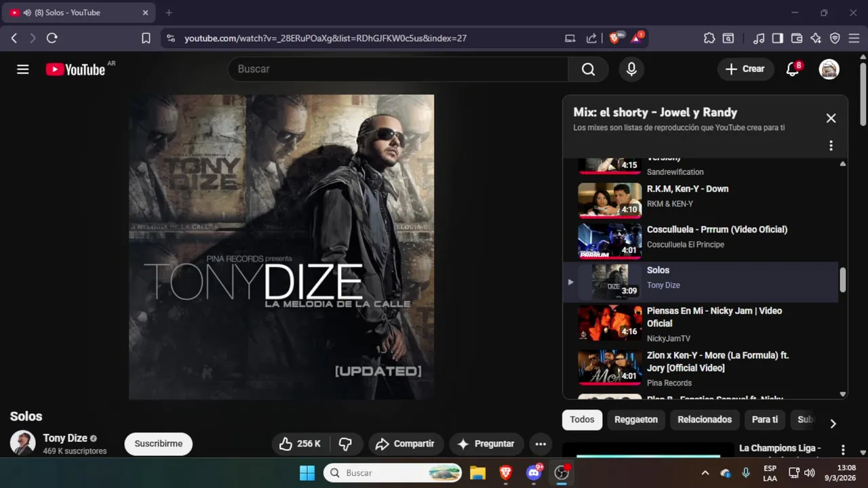The width and height of the screenshot is (868, 488).
Task: Close the Solos YouTube tab
Action: pyautogui.click(x=145, y=13)
